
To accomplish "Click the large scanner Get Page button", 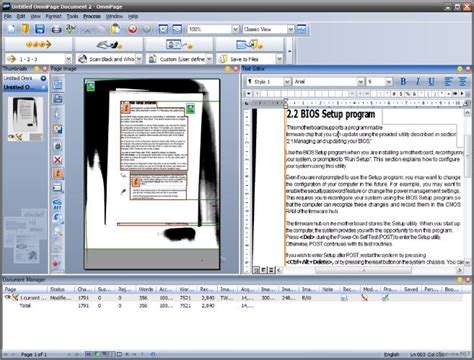I will (109, 44).
